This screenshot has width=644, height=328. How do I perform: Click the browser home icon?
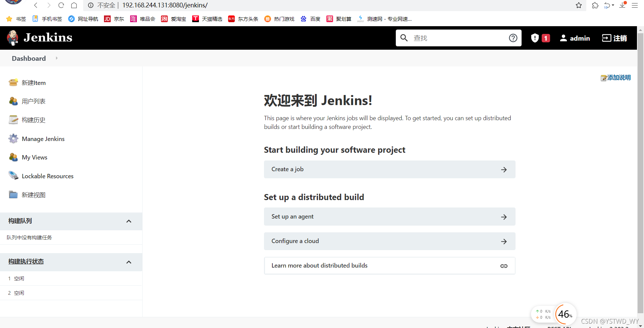coord(74,5)
